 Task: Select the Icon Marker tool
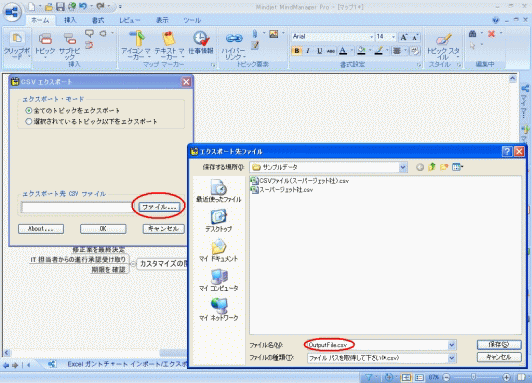[136, 45]
